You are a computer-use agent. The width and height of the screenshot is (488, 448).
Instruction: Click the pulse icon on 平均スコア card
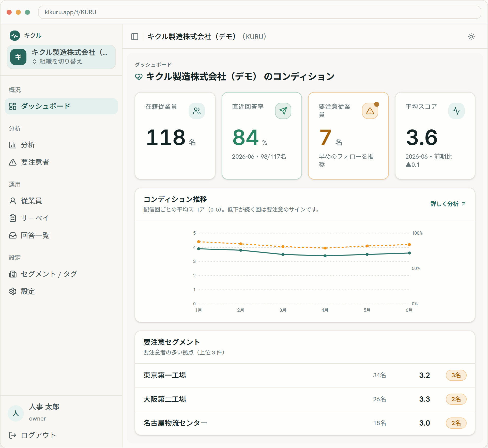point(456,111)
